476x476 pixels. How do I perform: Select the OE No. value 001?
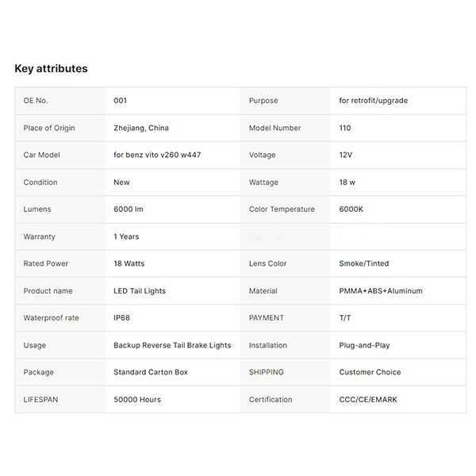click(121, 101)
